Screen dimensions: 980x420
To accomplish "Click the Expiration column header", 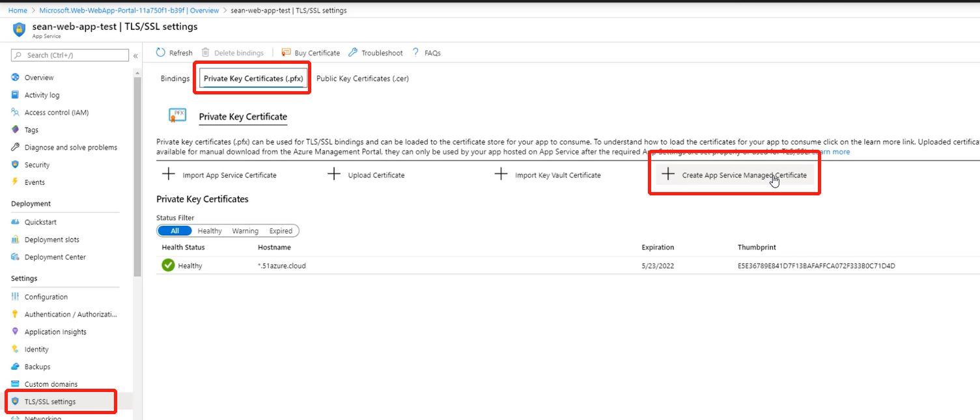I will pyautogui.click(x=658, y=247).
